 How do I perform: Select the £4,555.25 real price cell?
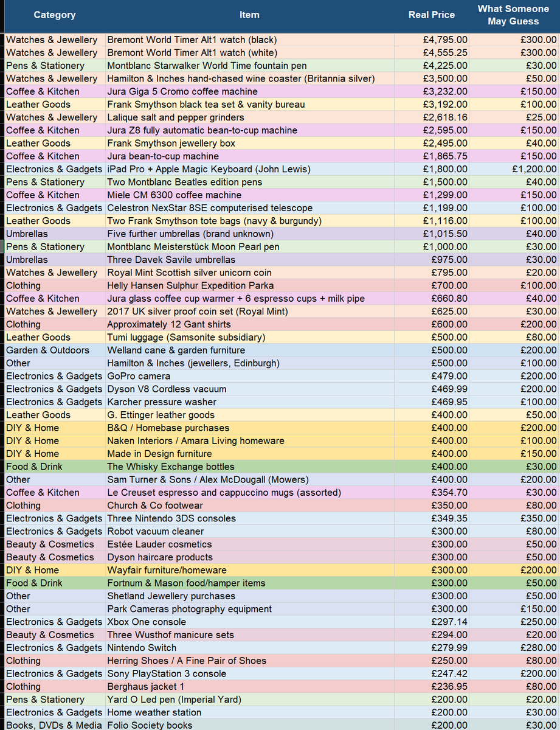click(x=432, y=52)
